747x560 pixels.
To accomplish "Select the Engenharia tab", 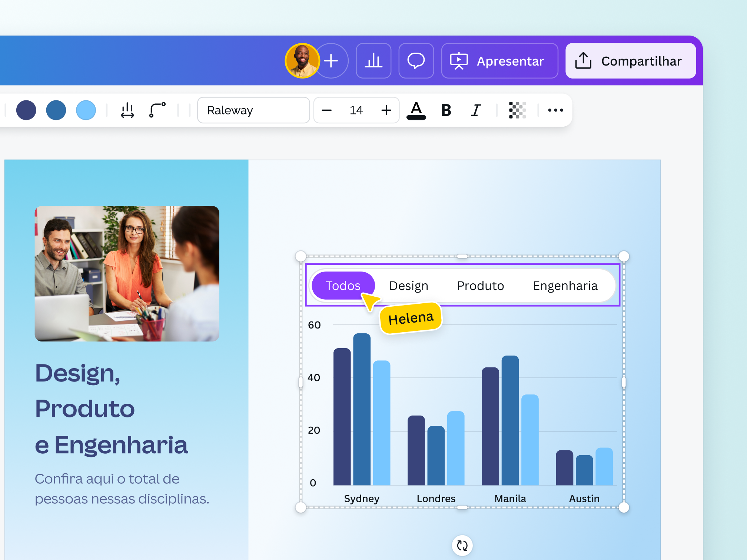I will click(565, 286).
